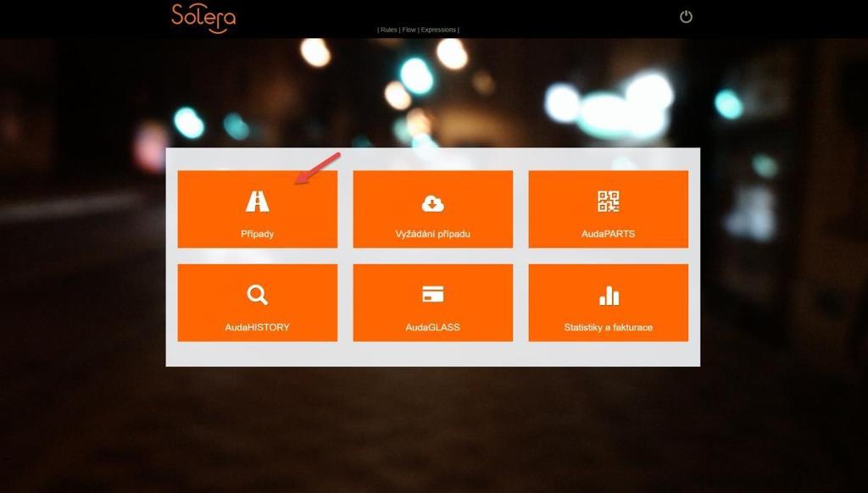Open the Vyžádání případu tile
The image size is (868, 493).
click(433, 209)
